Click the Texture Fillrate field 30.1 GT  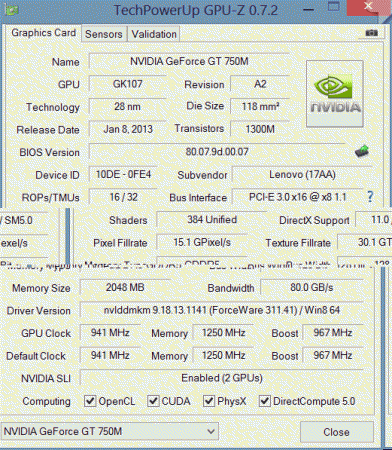(x=365, y=242)
